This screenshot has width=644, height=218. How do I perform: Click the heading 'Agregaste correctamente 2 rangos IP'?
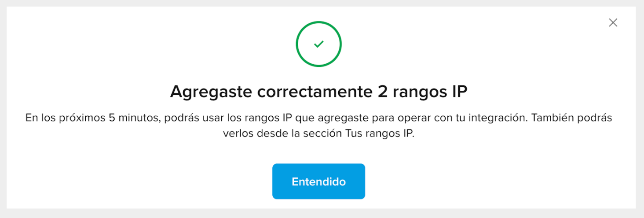point(318,92)
